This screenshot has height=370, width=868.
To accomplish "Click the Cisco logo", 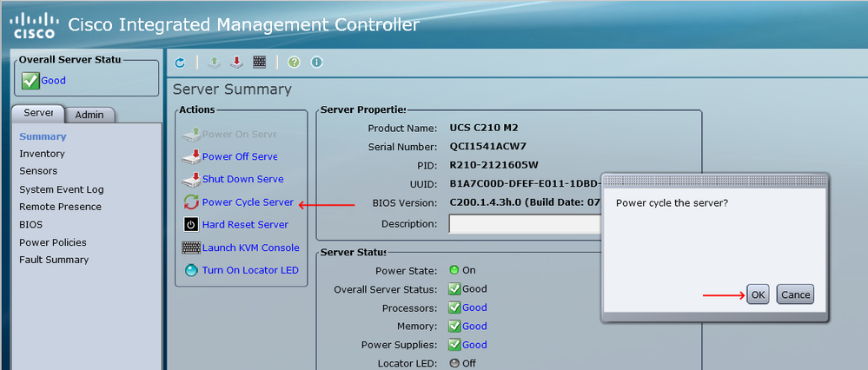I will (35, 26).
